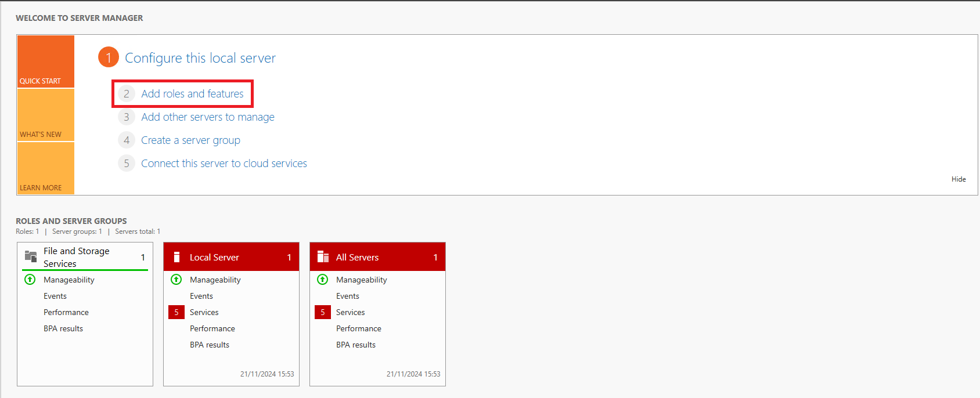Click Services under All Servers
Viewport: 980px width, 398px height.
coord(351,312)
